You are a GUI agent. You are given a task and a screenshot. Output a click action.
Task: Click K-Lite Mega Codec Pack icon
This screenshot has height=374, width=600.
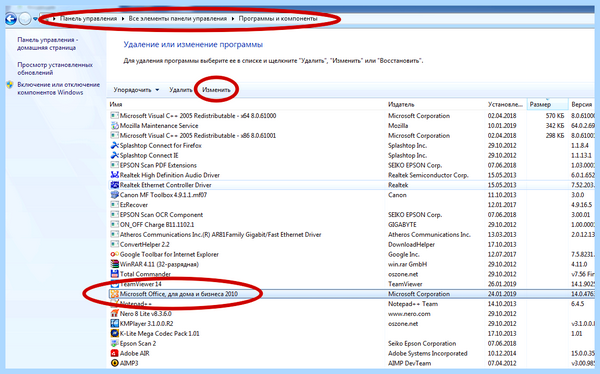pyautogui.click(x=114, y=333)
